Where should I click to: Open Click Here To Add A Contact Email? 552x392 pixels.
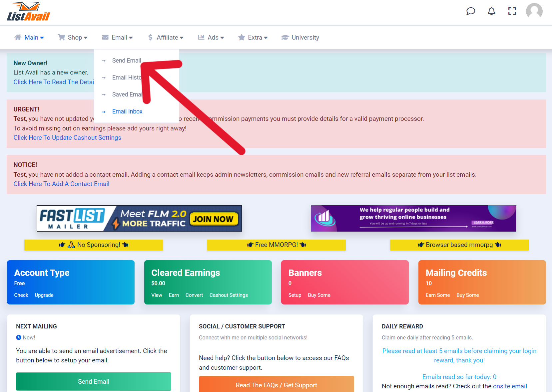click(x=61, y=184)
